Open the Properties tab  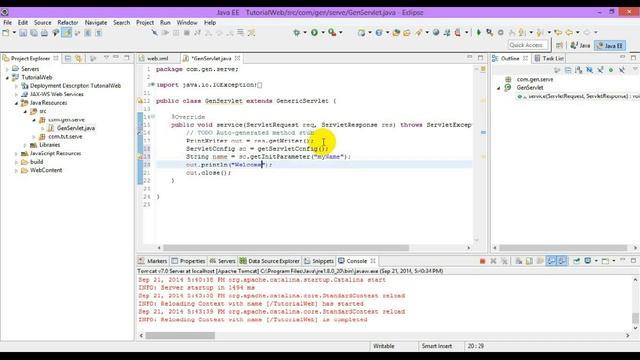pyautogui.click(x=189, y=261)
